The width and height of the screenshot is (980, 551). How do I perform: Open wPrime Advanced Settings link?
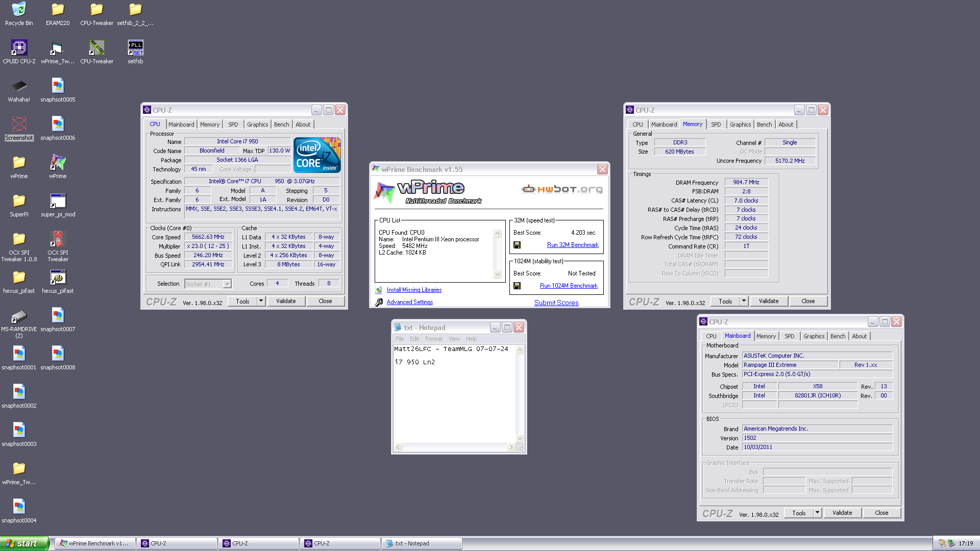(410, 302)
